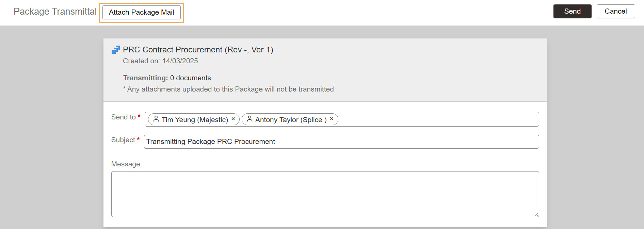Click the PRC Contract Procurement package title

198,50
